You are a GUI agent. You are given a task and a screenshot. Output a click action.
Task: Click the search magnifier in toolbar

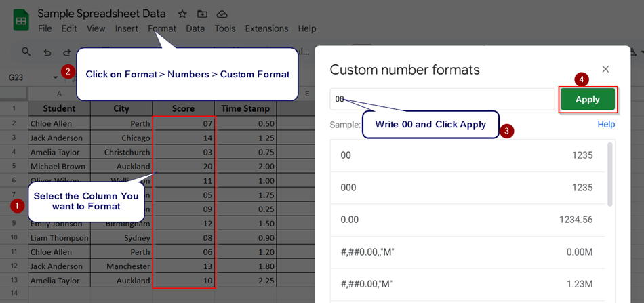26,52
